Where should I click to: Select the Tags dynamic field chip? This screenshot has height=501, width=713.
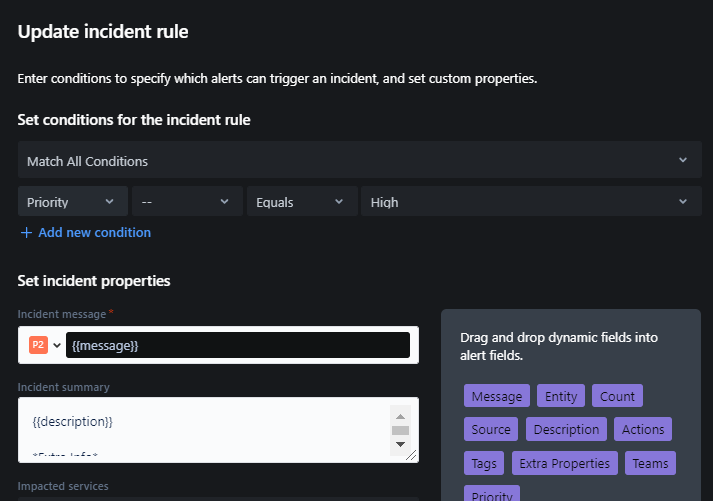(x=484, y=463)
